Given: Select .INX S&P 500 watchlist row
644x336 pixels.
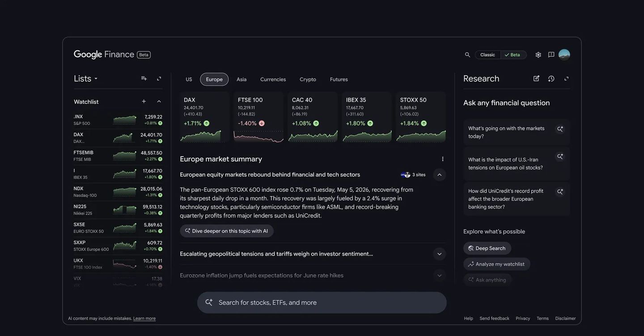Looking at the screenshot, I should tap(118, 120).
